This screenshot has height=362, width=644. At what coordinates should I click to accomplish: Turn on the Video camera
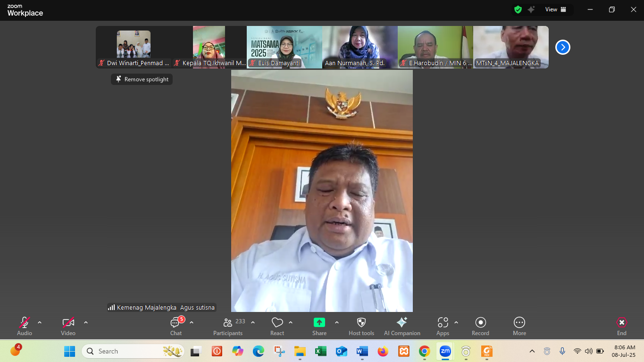click(68, 326)
